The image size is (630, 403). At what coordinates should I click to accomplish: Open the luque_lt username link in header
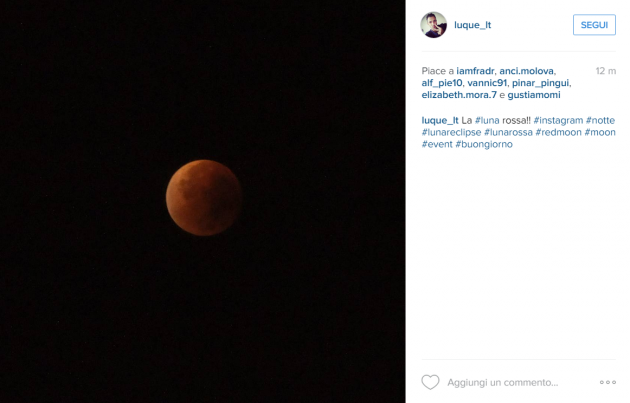tap(472, 25)
